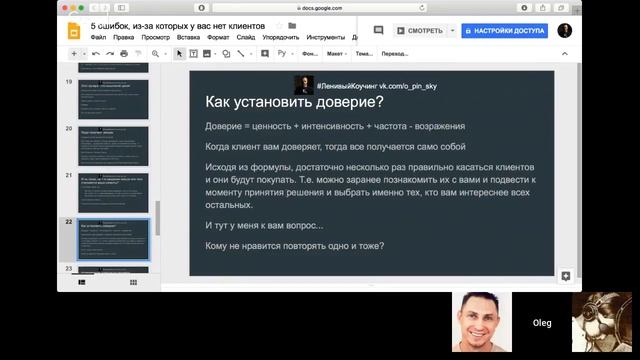
Task: Open the image source dropdown arrow
Action: click(215, 54)
